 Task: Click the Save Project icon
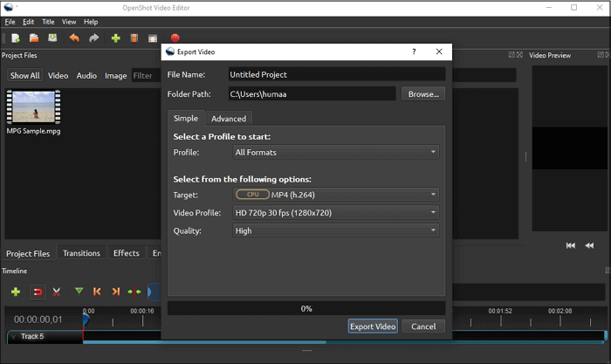point(52,38)
